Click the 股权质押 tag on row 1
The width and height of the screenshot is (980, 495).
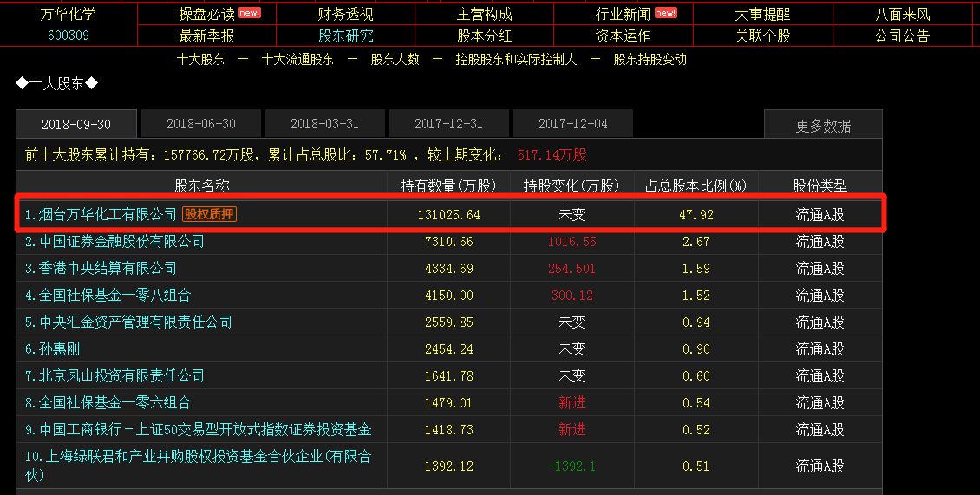click(x=209, y=214)
